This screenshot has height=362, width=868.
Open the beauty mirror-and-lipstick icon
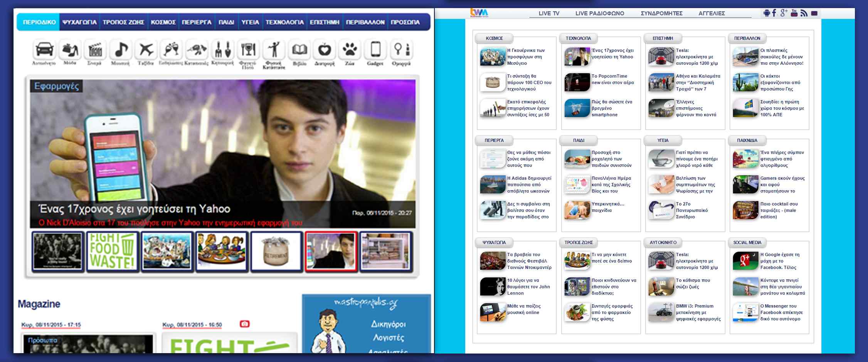click(401, 50)
